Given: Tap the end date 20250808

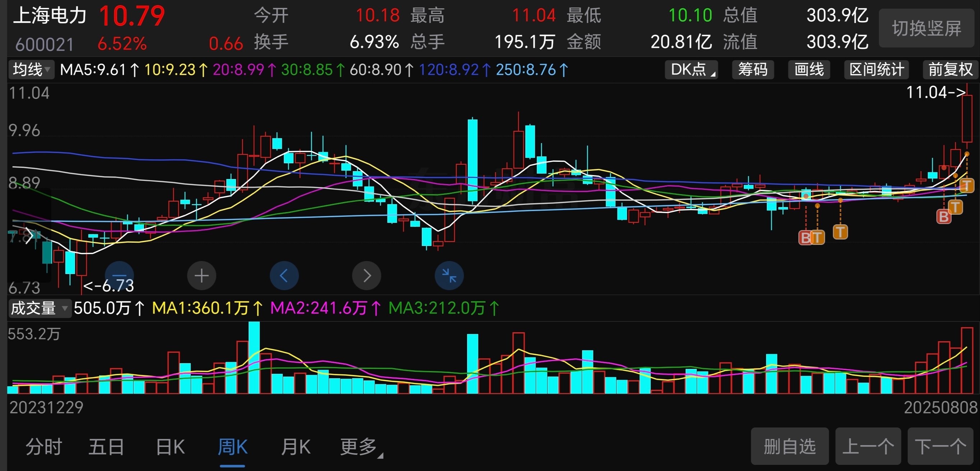Looking at the screenshot, I should [x=940, y=407].
